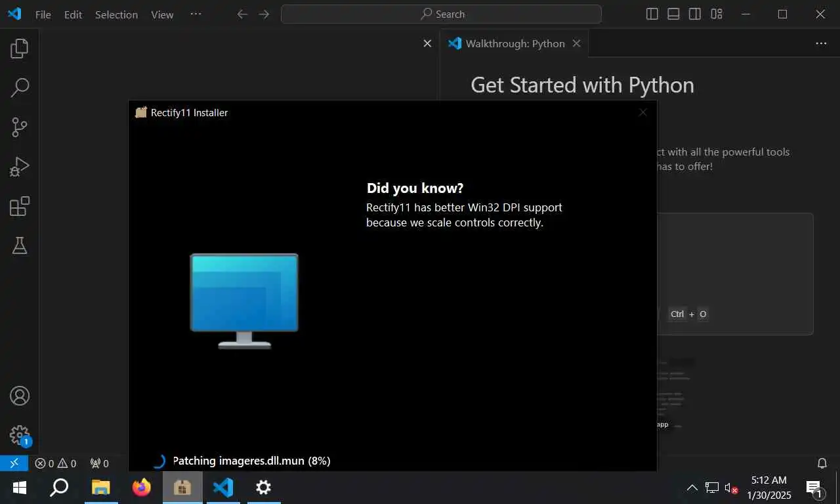Open Windows taskbar search
The width and height of the screenshot is (840, 504).
click(x=60, y=488)
